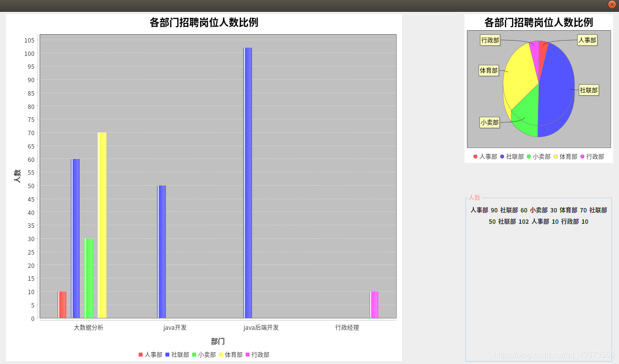
Task: Click the 100 tick on the y-axis
Action: point(29,53)
